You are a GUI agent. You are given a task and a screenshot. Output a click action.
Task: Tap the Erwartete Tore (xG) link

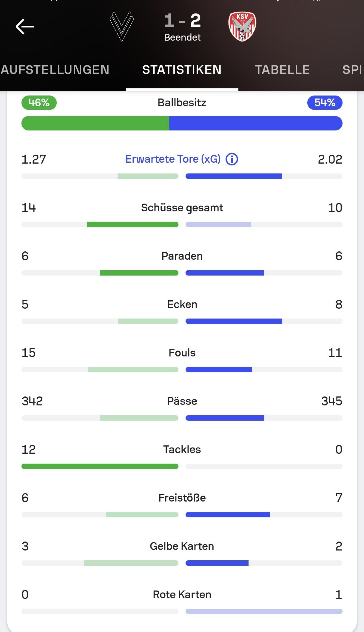pyautogui.click(x=173, y=159)
